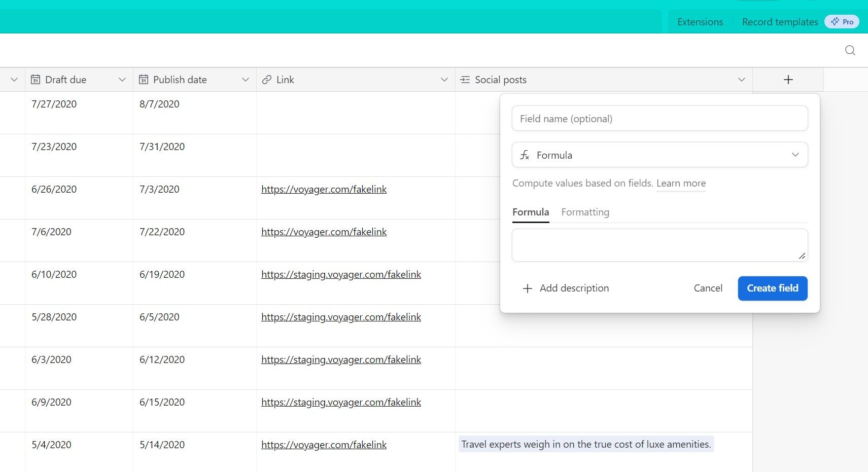Viewport: 868px width, 472px height.
Task: Switch to the Formatting tab
Action: tap(585, 212)
